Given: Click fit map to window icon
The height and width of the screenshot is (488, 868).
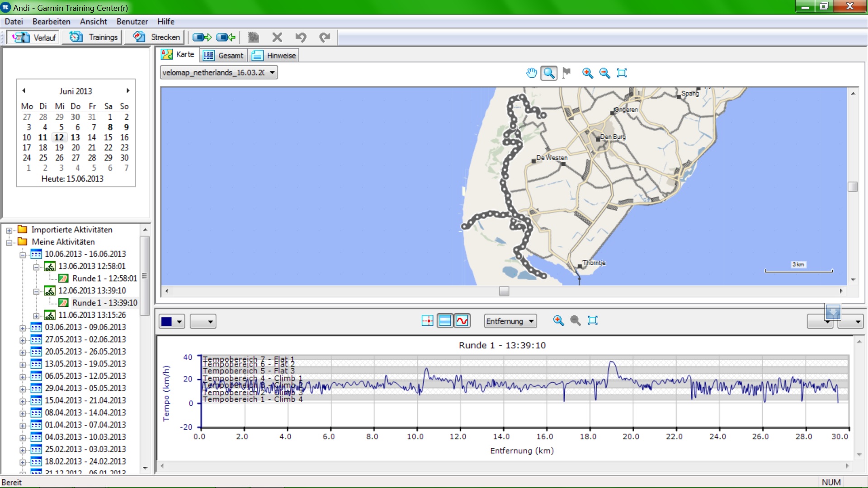Looking at the screenshot, I should click(622, 73).
